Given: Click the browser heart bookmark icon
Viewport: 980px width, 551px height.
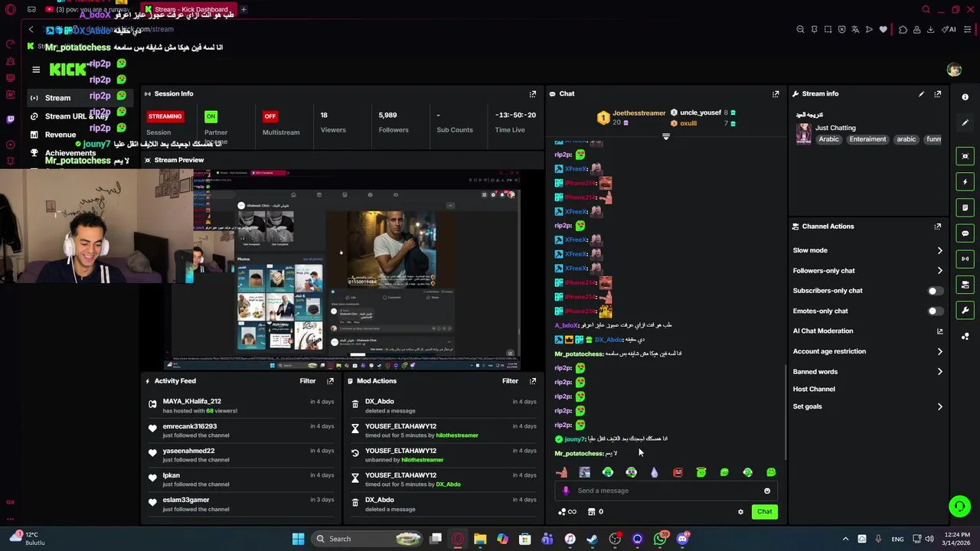Looking at the screenshot, I should [x=883, y=30].
